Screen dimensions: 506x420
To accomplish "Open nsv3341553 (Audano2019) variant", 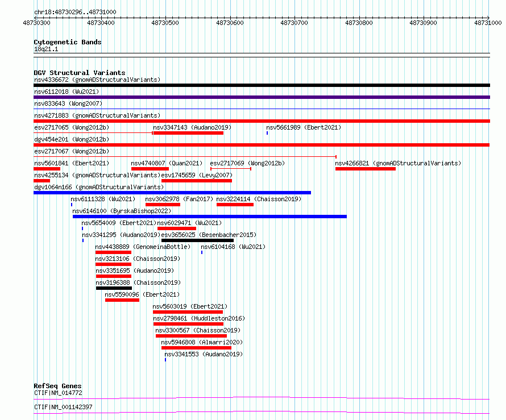I will pos(204,354).
